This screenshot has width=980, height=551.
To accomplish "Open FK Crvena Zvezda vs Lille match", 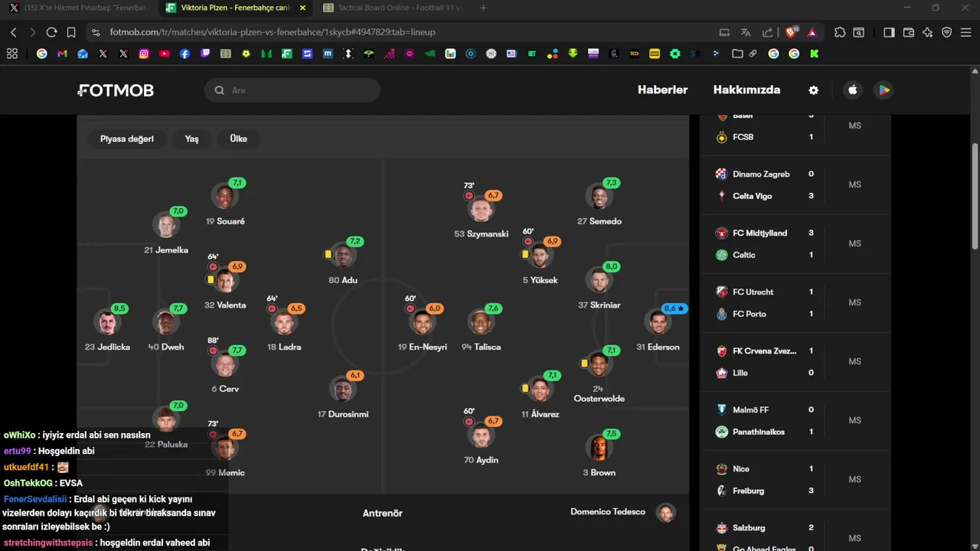I will click(795, 362).
